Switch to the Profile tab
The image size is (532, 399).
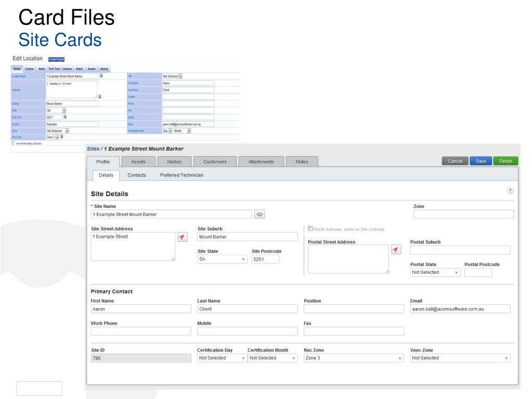[x=103, y=162]
